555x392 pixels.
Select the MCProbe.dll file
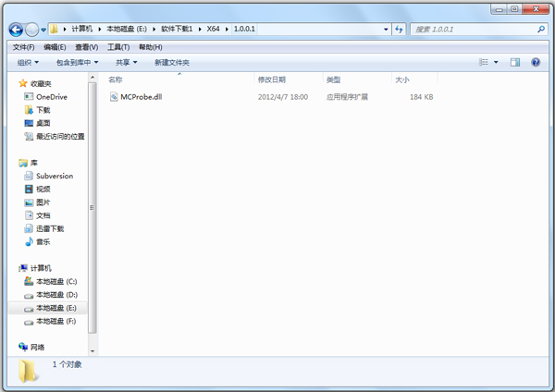click(x=141, y=97)
